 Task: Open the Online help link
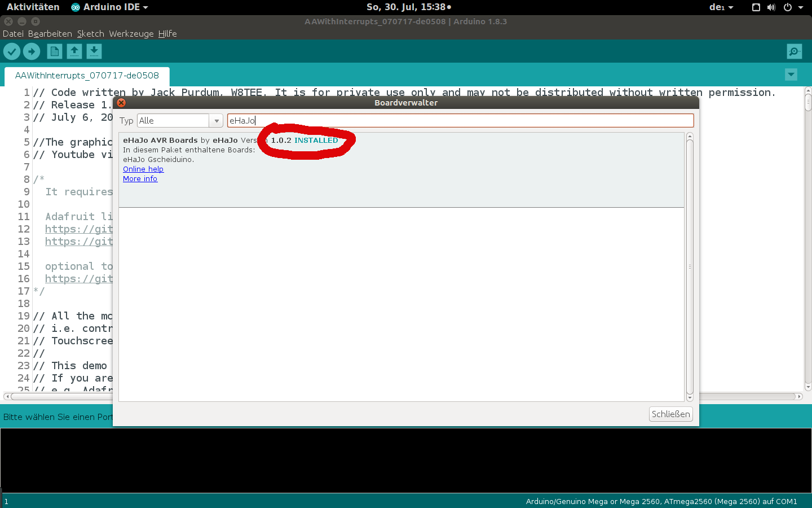tap(143, 169)
